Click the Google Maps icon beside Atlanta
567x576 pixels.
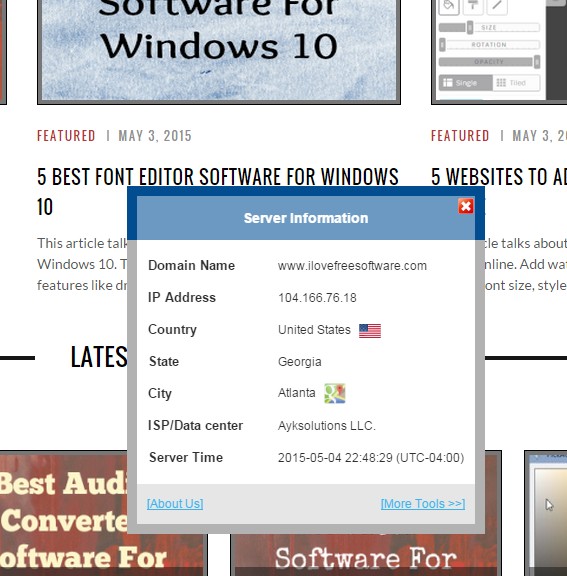pyautogui.click(x=335, y=393)
